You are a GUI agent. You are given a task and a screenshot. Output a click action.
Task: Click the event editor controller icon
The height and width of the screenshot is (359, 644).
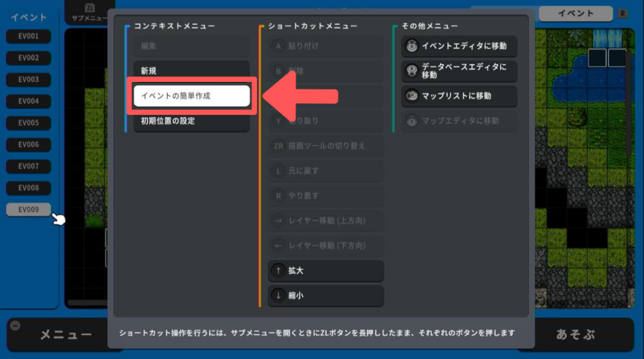pos(411,46)
